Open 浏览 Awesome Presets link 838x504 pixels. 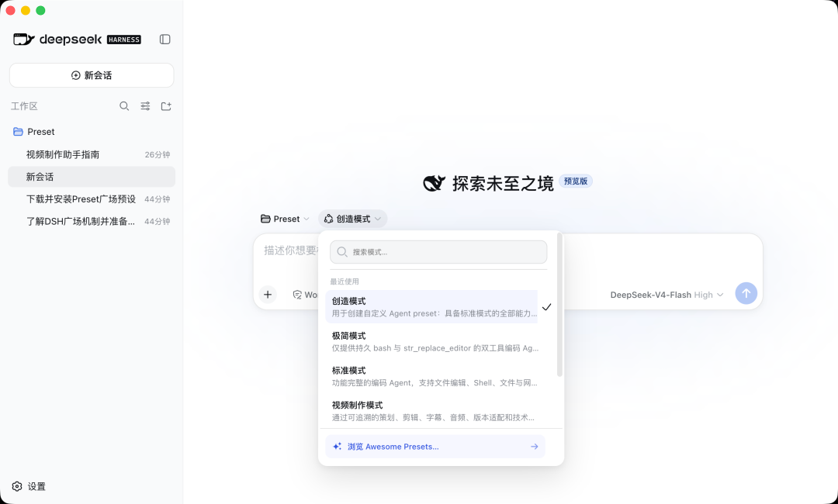pyautogui.click(x=435, y=447)
